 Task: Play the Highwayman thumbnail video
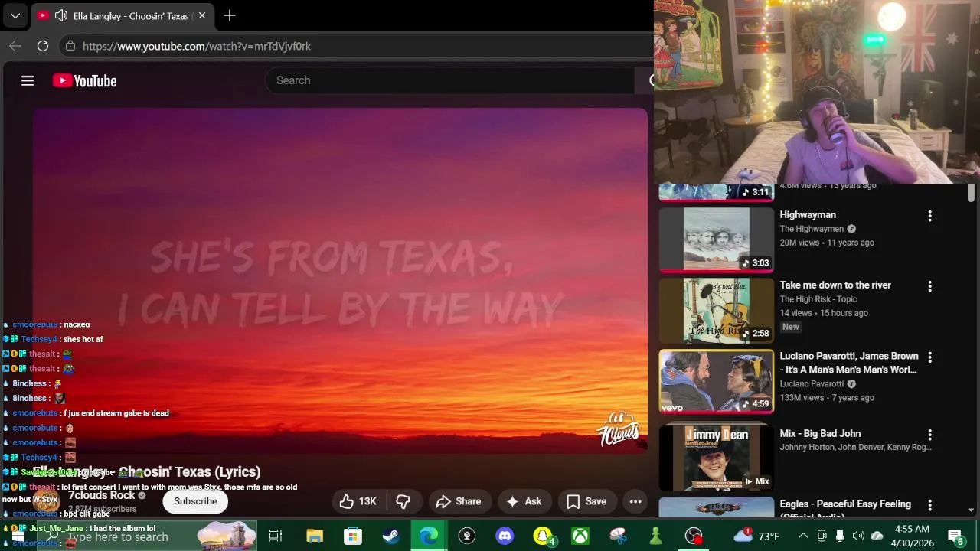tap(717, 240)
